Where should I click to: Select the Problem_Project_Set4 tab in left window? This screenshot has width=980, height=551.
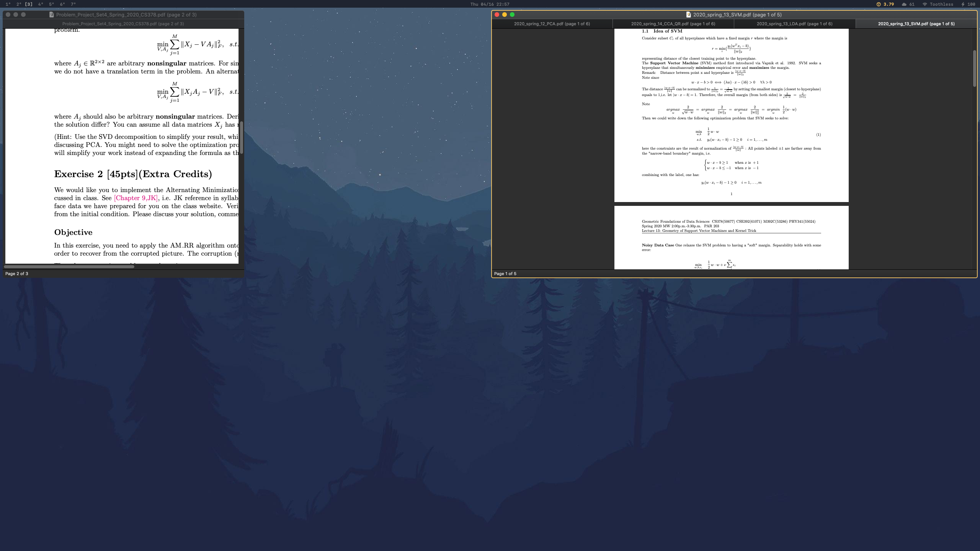[123, 23]
